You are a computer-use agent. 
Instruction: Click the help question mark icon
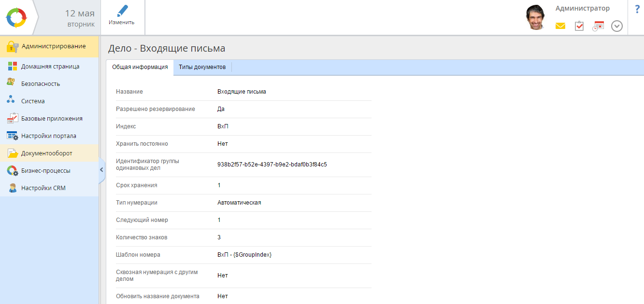point(637,9)
